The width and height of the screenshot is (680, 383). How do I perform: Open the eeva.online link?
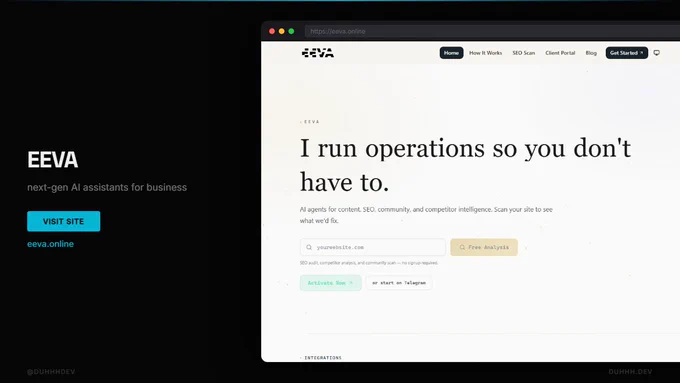[50, 244]
